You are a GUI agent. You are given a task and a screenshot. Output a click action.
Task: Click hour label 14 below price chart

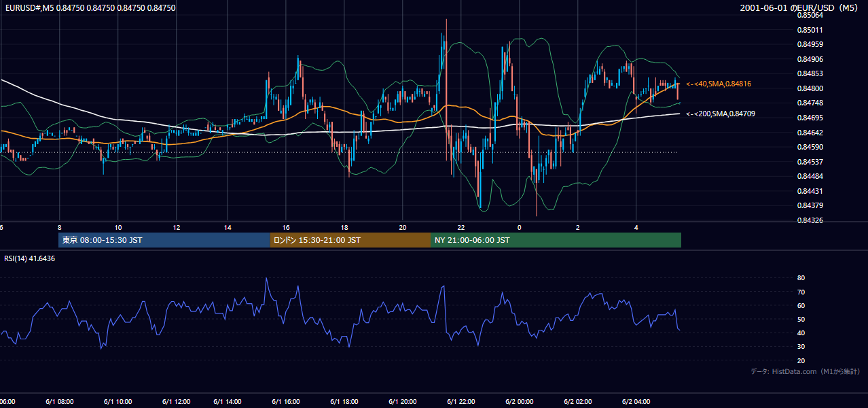[x=228, y=227]
